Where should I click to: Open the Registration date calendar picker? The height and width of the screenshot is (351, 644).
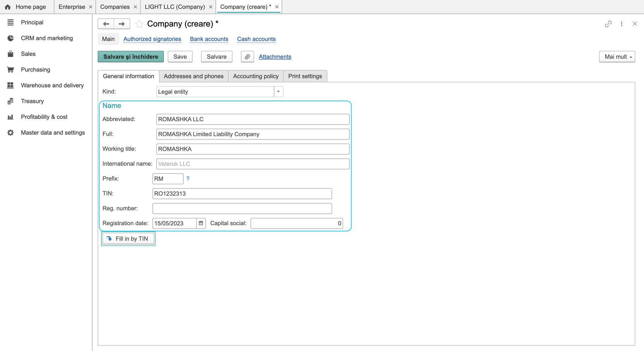click(201, 223)
